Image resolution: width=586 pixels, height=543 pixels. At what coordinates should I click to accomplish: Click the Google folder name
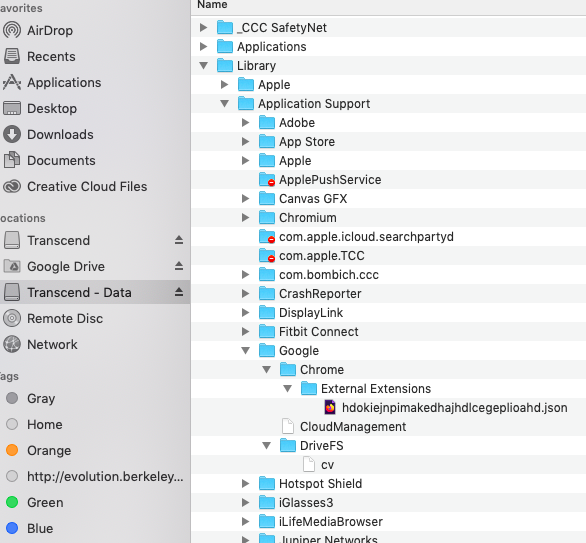click(299, 351)
